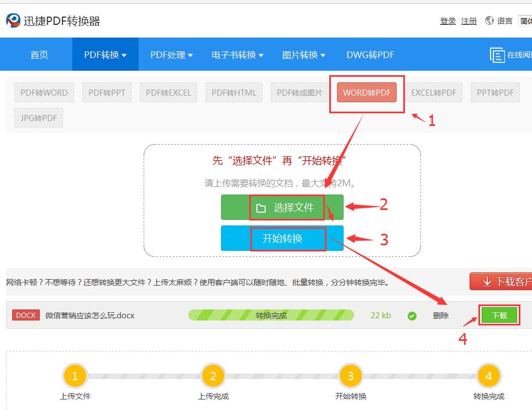Click the step 4 转换完成 circle icon
This screenshot has width=532, height=410.
point(488,375)
